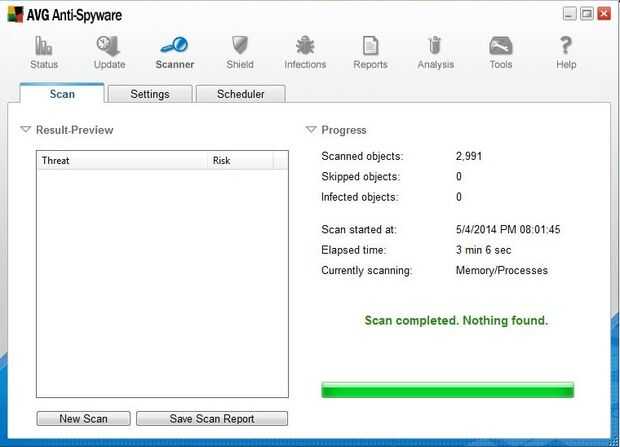Click the Elapsed time label

pos(353,250)
